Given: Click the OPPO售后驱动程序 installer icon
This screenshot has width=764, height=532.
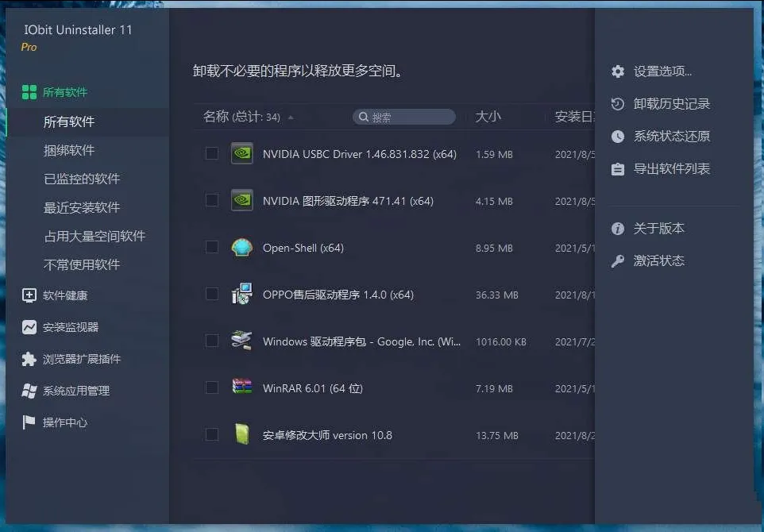Looking at the screenshot, I should point(241,294).
